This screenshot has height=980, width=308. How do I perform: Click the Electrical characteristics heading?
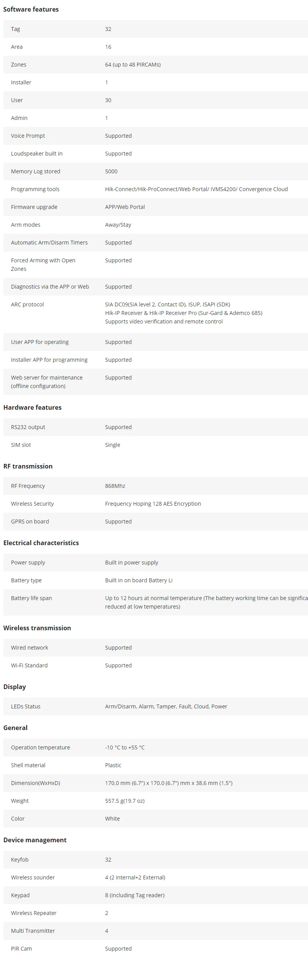pos(41,543)
